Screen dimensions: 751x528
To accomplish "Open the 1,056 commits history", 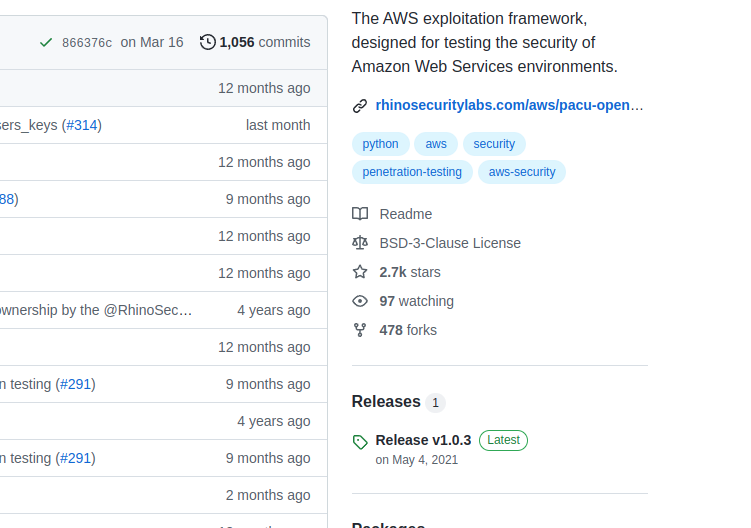I will coord(264,42).
